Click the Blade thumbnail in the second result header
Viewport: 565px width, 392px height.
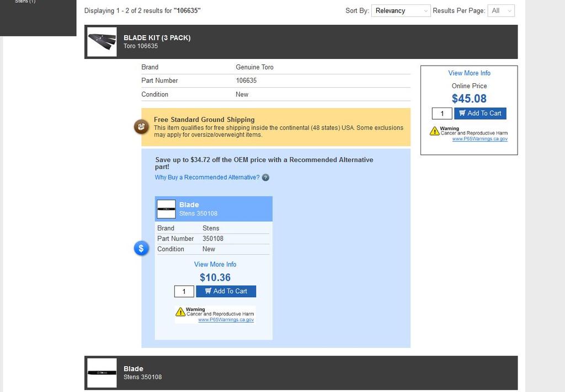102,373
